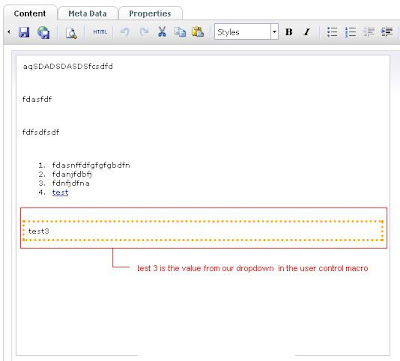400x361 pixels.
Task: Select the test3 macro placeholder
Action: (x=203, y=231)
